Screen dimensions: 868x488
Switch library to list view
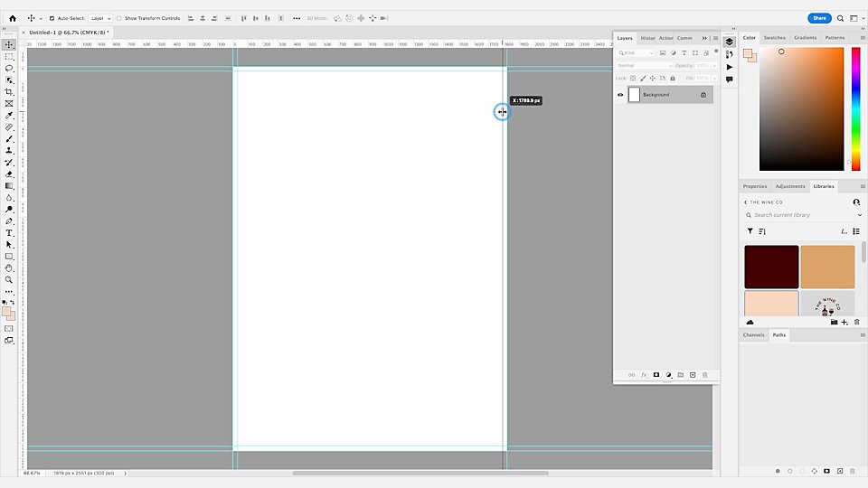point(856,231)
